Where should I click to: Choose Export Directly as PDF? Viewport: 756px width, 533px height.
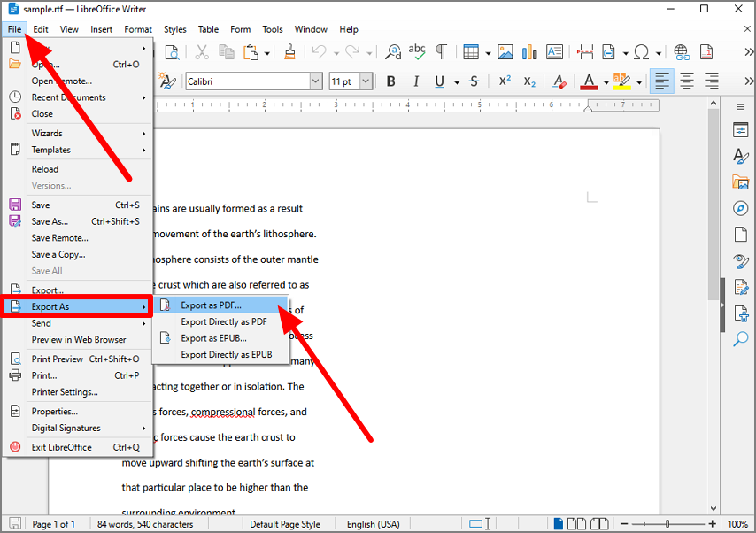220,321
